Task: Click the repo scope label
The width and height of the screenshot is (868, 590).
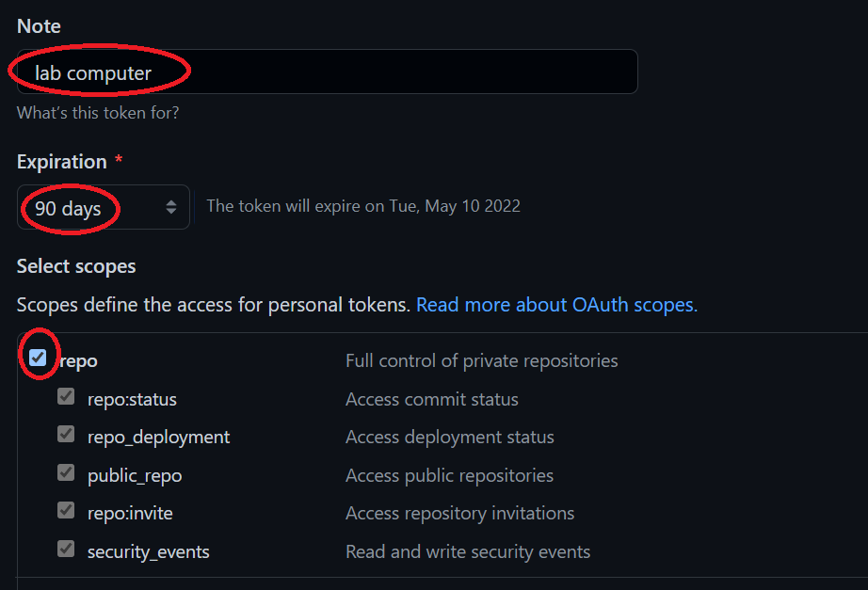Action: [x=78, y=361]
